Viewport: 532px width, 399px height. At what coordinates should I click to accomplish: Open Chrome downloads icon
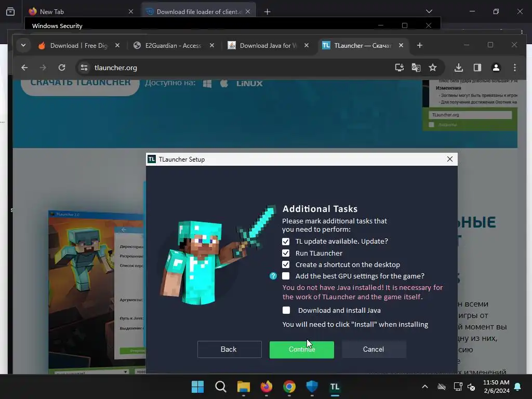459,68
